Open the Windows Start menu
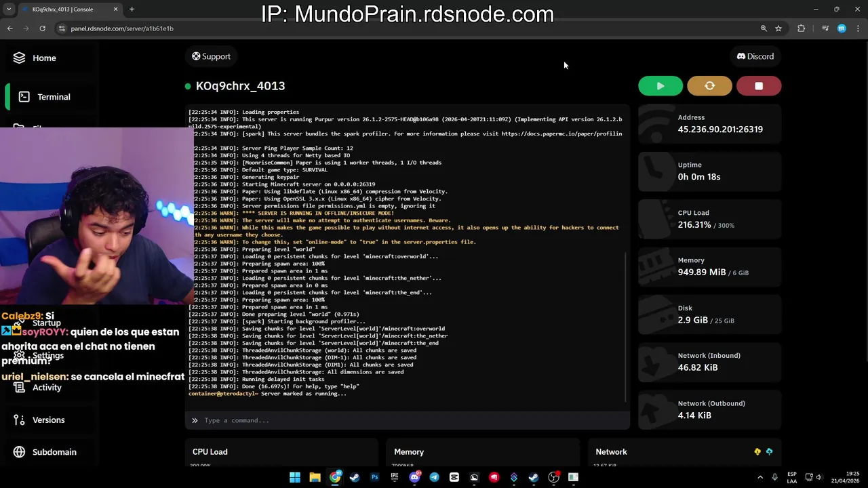The height and width of the screenshot is (488, 868). point(295,477)
